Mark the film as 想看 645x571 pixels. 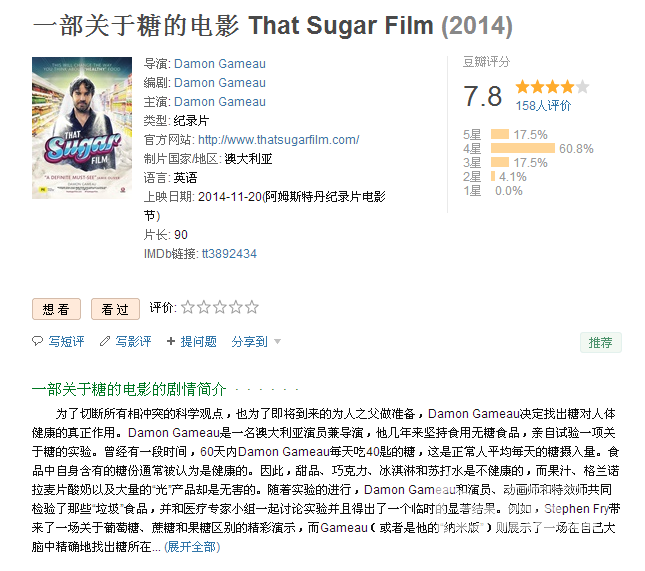tap(56, 309)
